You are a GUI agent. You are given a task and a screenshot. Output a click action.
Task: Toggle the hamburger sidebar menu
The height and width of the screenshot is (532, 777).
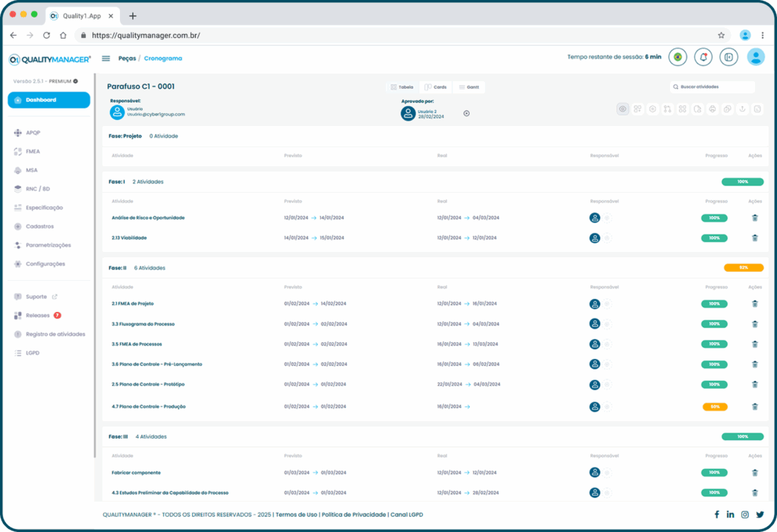105,58
